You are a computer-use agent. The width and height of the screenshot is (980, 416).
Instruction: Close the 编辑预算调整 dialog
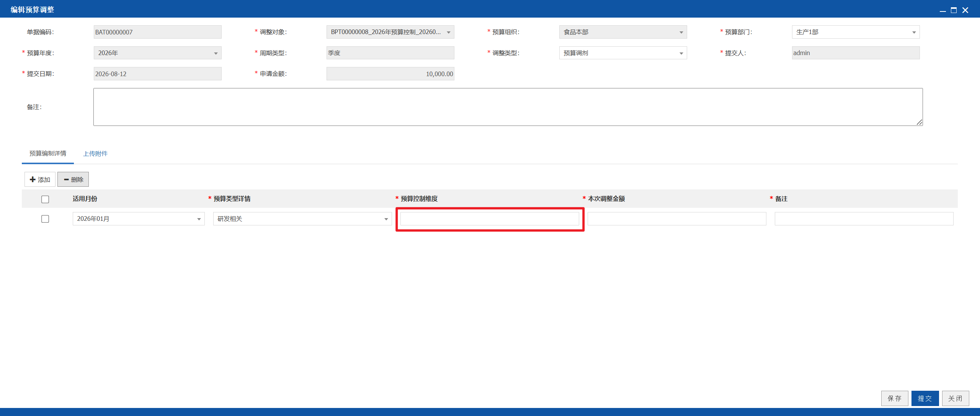pyautogui.click(x=965, y=10)
